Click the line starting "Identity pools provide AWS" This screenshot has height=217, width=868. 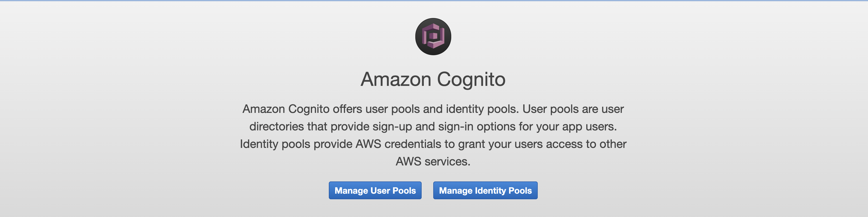pos(433,144)
